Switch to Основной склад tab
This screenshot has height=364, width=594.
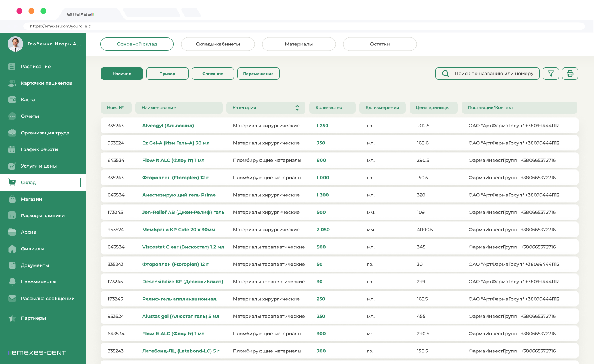tap(137, 44)
